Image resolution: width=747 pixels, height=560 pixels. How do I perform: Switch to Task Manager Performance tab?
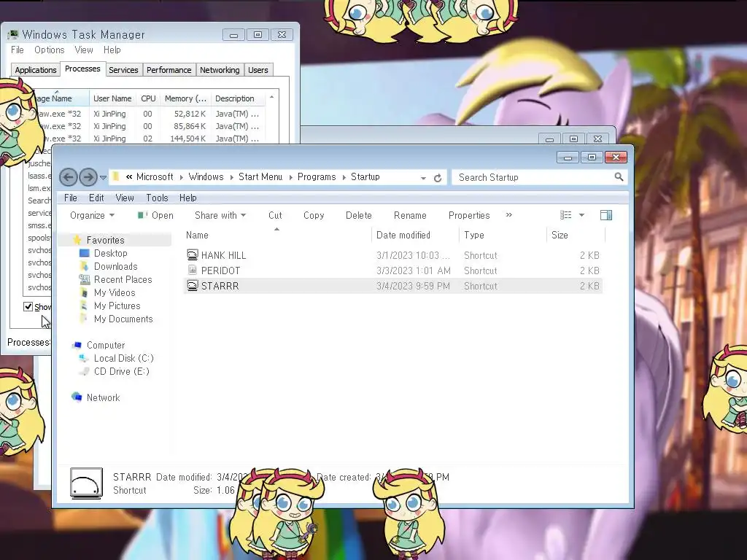[169, 70]
